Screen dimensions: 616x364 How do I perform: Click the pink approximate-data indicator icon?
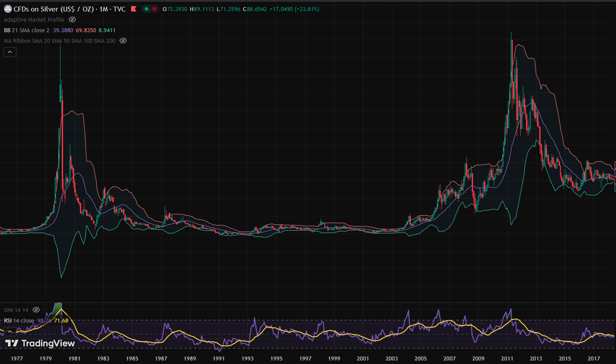(x=154, y=9)
